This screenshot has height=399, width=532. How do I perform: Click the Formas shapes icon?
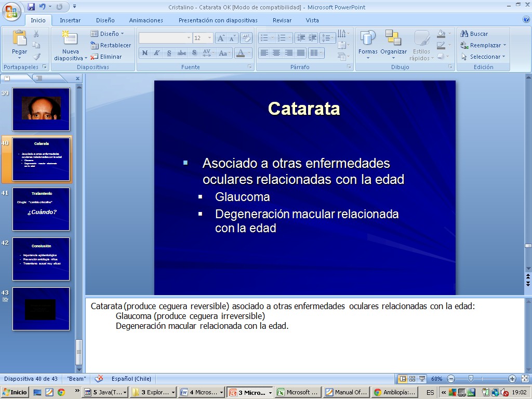(x=368, y=39)
